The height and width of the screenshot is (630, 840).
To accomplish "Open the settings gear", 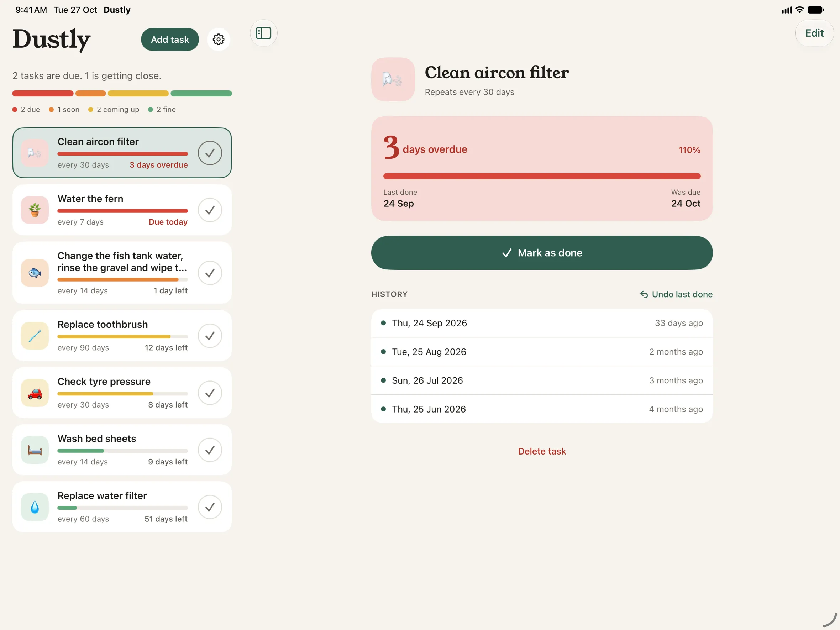I will [218, 39].
